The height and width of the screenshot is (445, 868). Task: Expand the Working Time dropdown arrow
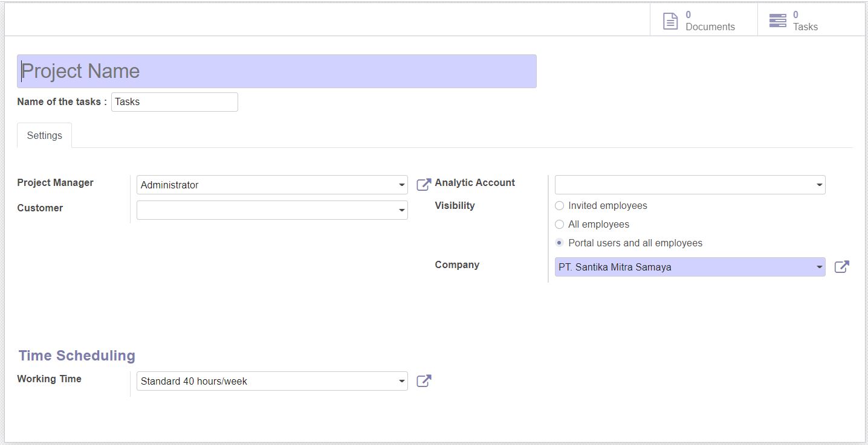(x=401, y=382)
